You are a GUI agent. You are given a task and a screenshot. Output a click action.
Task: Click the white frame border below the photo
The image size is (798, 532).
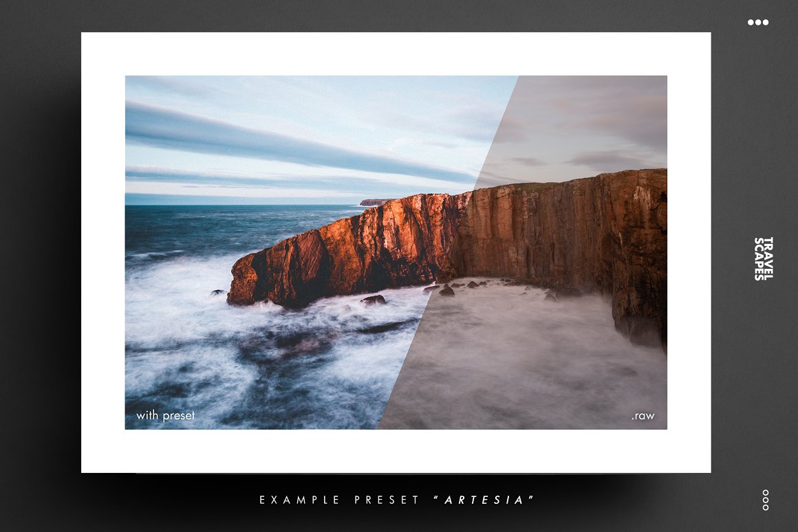click(x=396, y=451)
